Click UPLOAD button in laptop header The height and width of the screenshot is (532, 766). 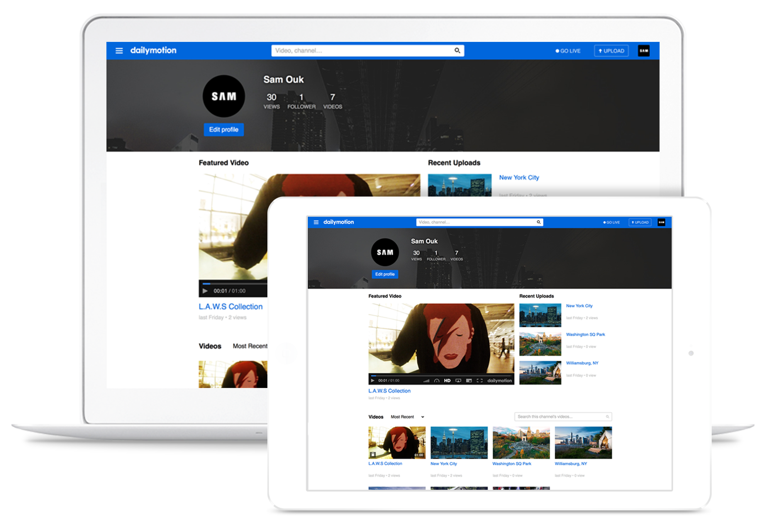[611, 51]
